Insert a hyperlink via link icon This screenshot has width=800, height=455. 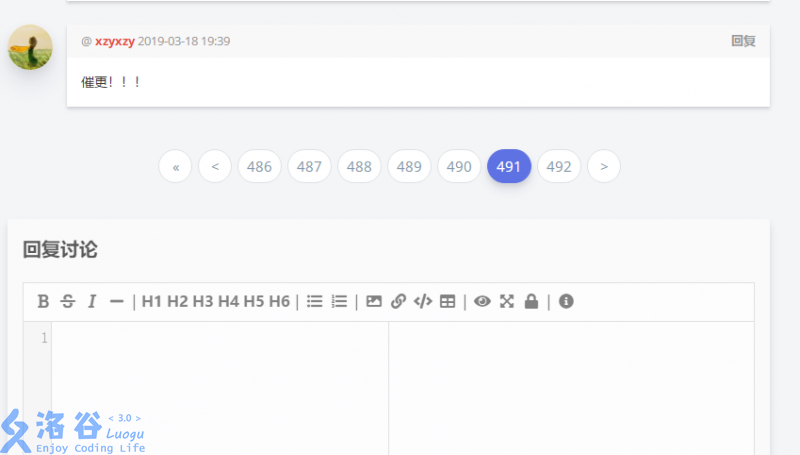(x=398, y=301)
